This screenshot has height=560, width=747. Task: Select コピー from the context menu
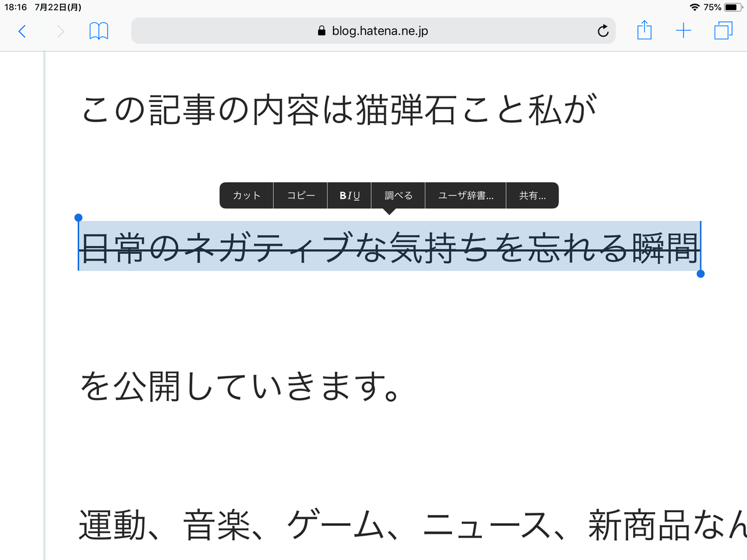(299, 195)
